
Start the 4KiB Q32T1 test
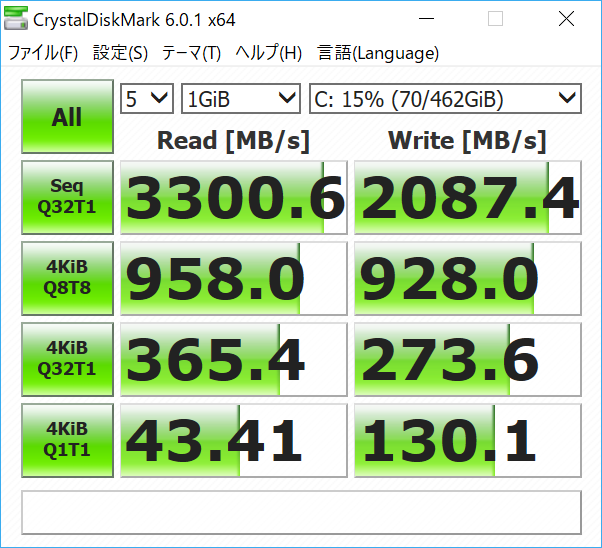(x=68, y=359)
